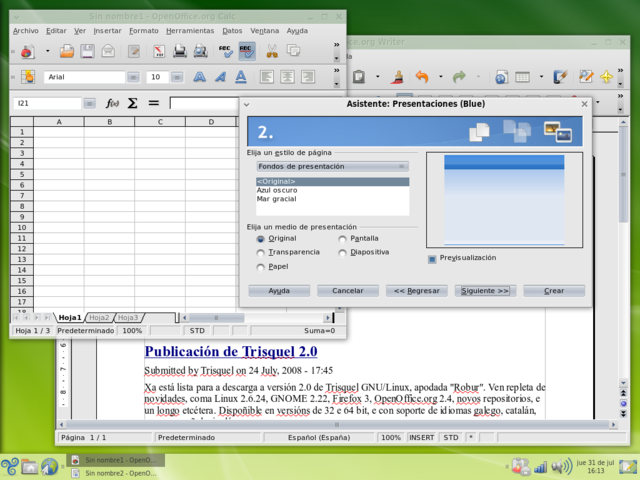Open the Navigator star icon in Writer
The image size is (640, 480).
(607, 77)
